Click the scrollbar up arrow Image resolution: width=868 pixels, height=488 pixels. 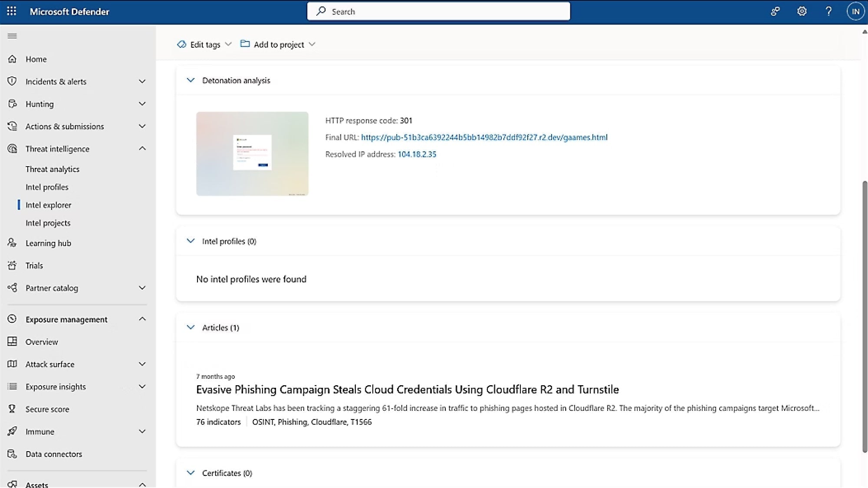(864, 32)
